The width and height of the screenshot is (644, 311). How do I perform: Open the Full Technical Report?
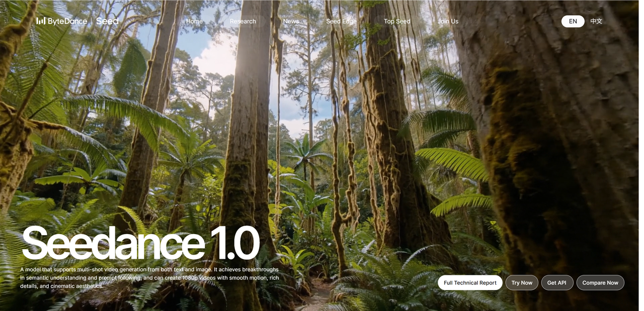coord(470,282)
